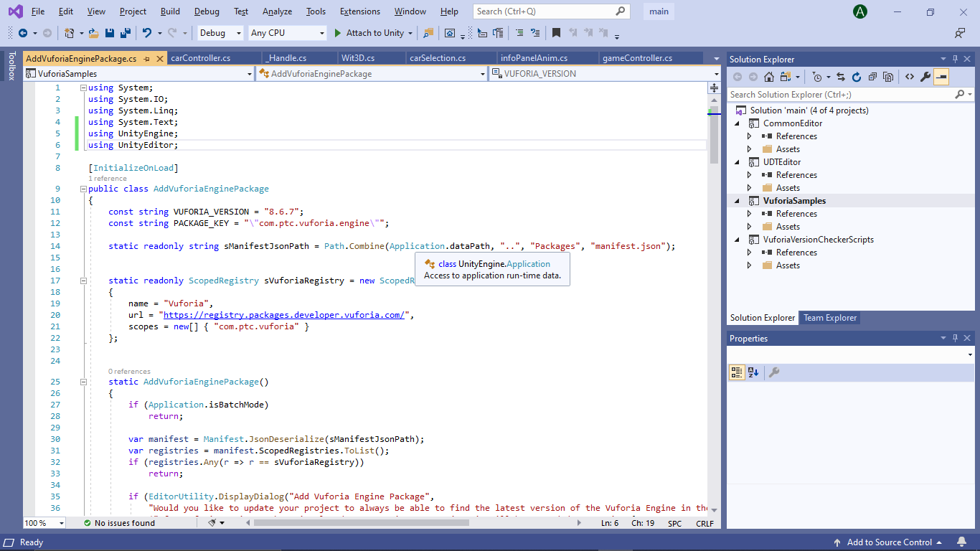The width and height of the screenshot is (980, 551).
Task: Sync Solution Explorer with active document
Action: point(841,77)
